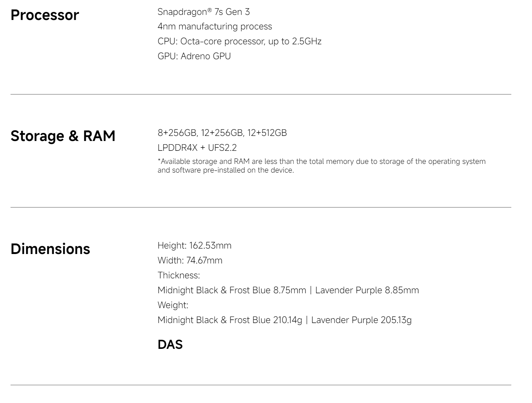532x403 pixels.
Task: Click the Storage & RAM heading
Action: click(x=63, y=136)
